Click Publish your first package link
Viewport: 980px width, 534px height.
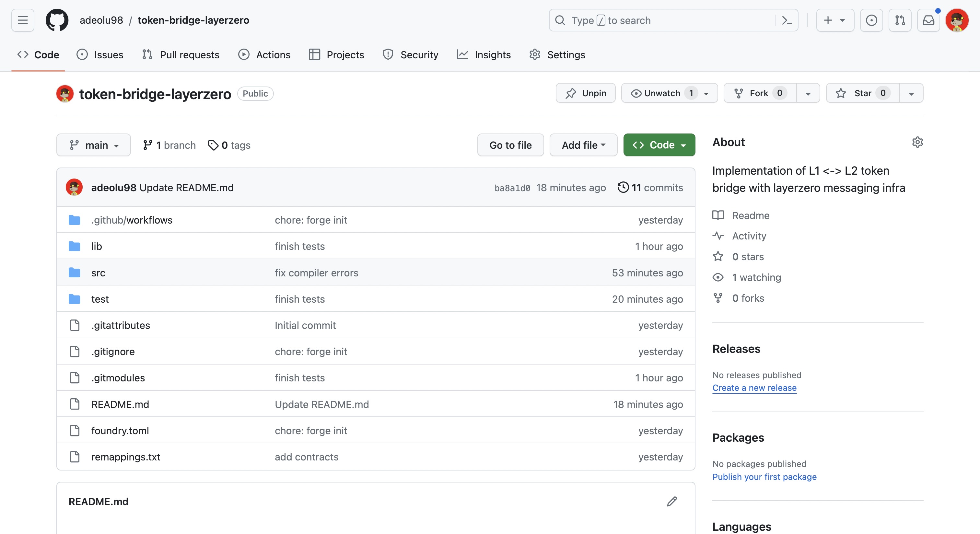coord(764,477)
